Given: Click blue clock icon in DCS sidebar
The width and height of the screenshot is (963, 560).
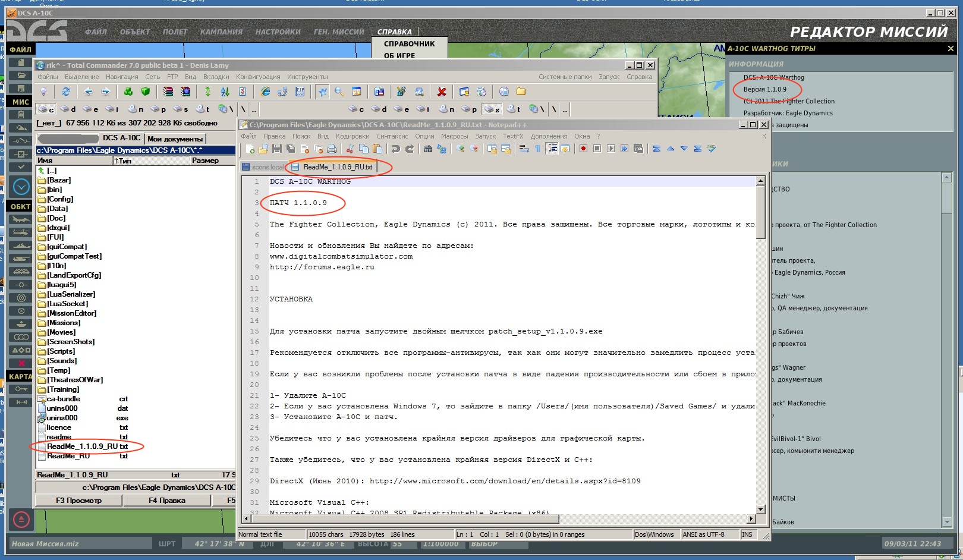Looking at the screenshot, I should tap(21, 187).
